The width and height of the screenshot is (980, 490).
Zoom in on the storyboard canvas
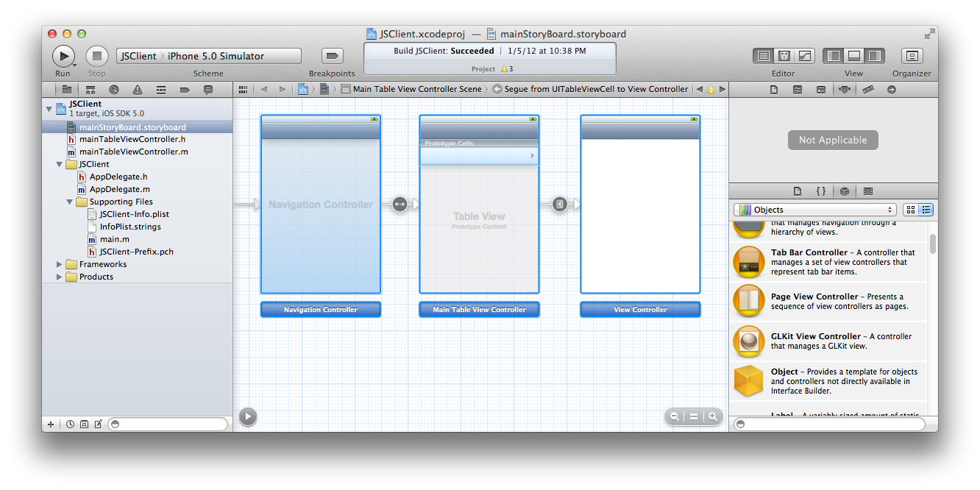[712, 416]
